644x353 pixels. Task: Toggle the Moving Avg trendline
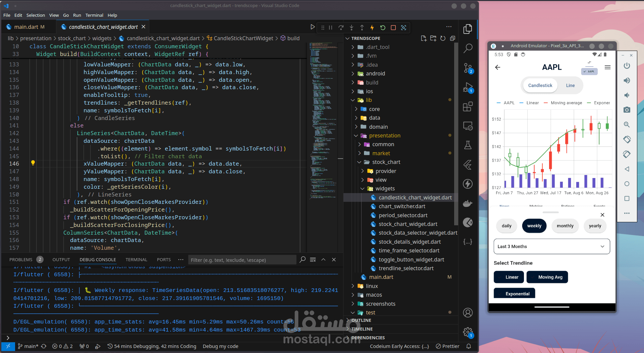point(547,277)
